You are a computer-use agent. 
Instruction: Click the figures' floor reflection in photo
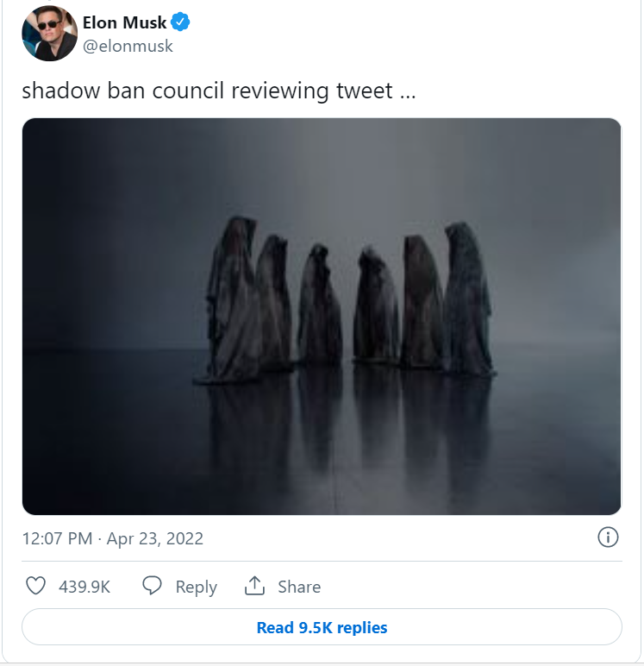click(x=345, y=423)
